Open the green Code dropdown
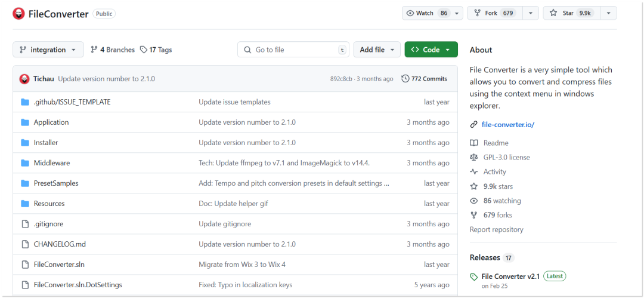644x298 pixels. tap(431, 50)
